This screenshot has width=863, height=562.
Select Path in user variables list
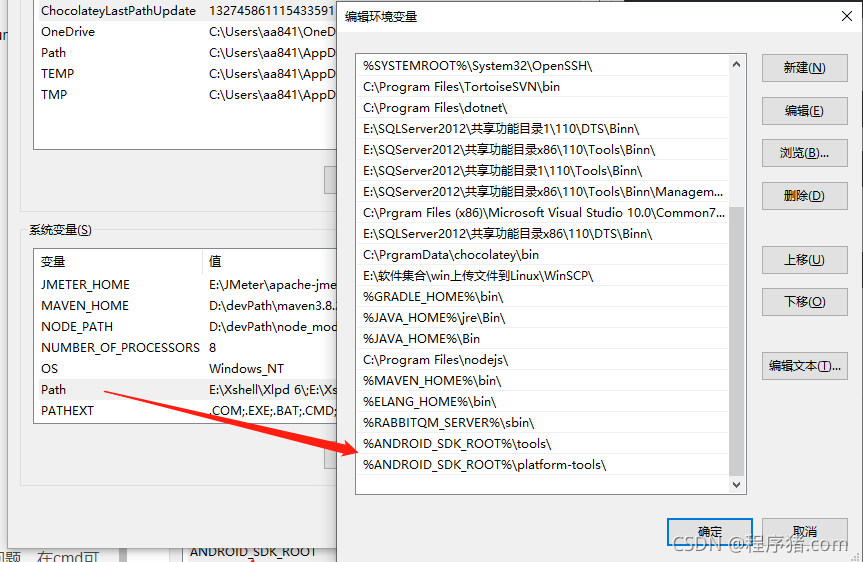pyautogui.click(x=185, y=52)
